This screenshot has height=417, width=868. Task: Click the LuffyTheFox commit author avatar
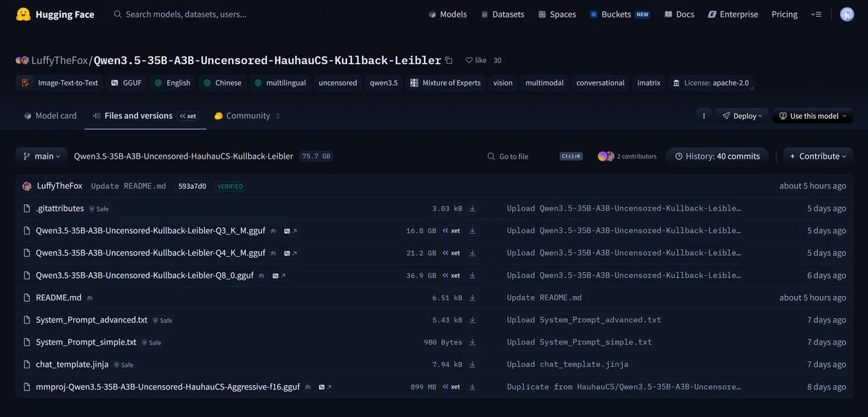[27, 186]
